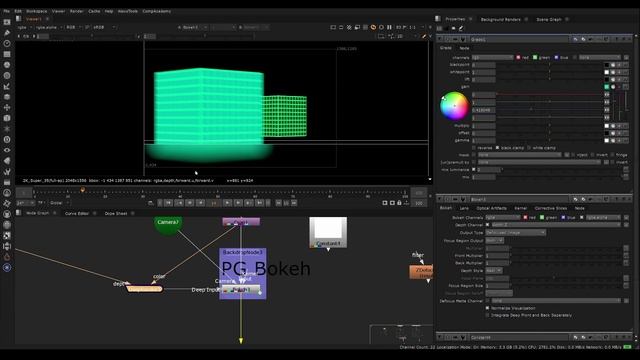The image size is (640, 360).
Task: Collapse the Grade1 panel with its arrow
Action: [x=440, y=39]
